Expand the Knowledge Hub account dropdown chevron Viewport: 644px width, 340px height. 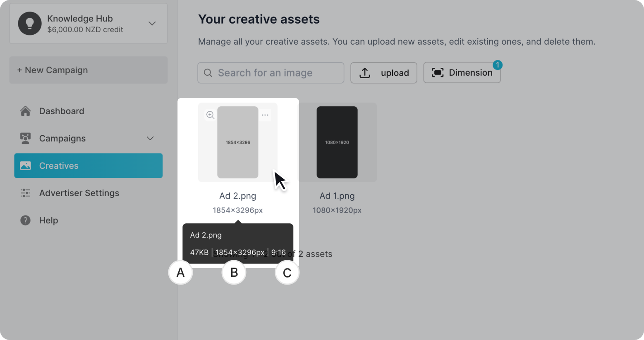[152, 24]
